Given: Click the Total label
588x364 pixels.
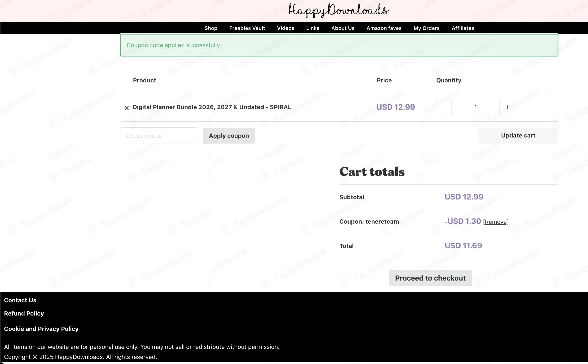Looking at the screenshot, I should [x=346, y=246].
